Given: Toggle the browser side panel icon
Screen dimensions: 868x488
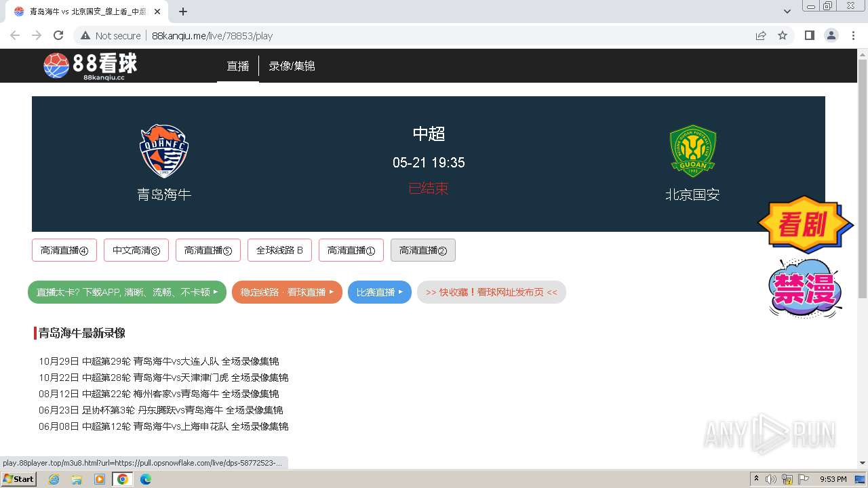Looking at the screenshot, I should 809,35.
